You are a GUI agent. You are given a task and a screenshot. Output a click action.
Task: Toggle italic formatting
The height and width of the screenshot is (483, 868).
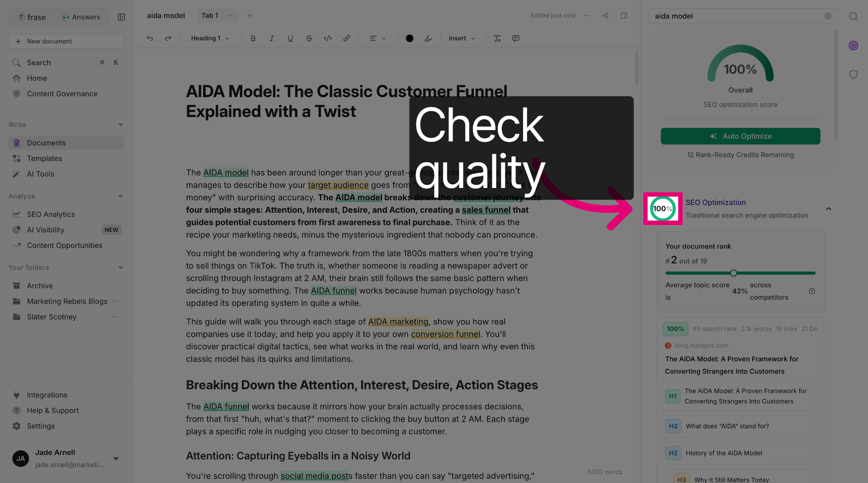272,38
